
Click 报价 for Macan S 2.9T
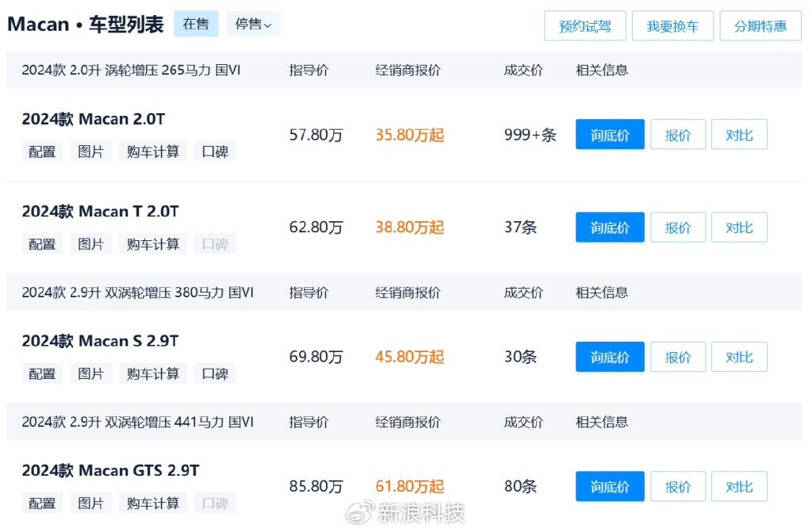[678, 357]
